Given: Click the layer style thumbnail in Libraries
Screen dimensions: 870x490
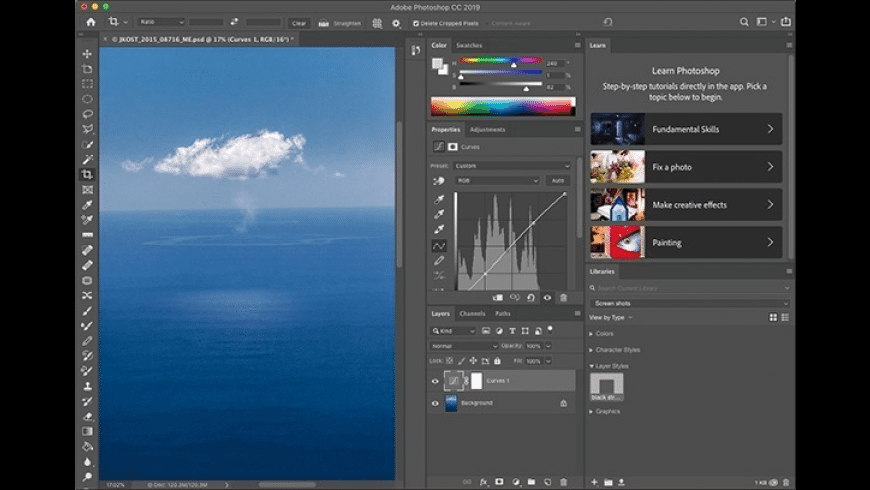Looking at the screenshot, I should click(607, 383).
